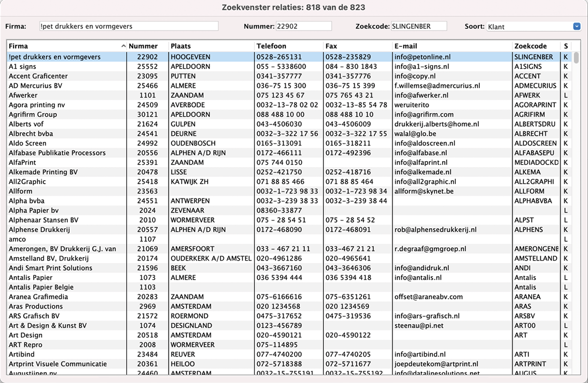
Task: Sort by the Fax column header
Action: point(358,47)
